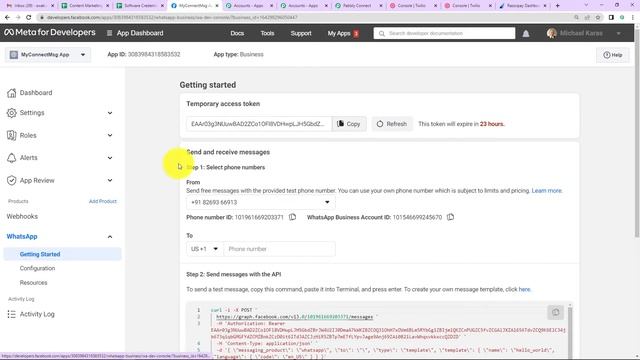Collapse the WhatsApp section

110,237
